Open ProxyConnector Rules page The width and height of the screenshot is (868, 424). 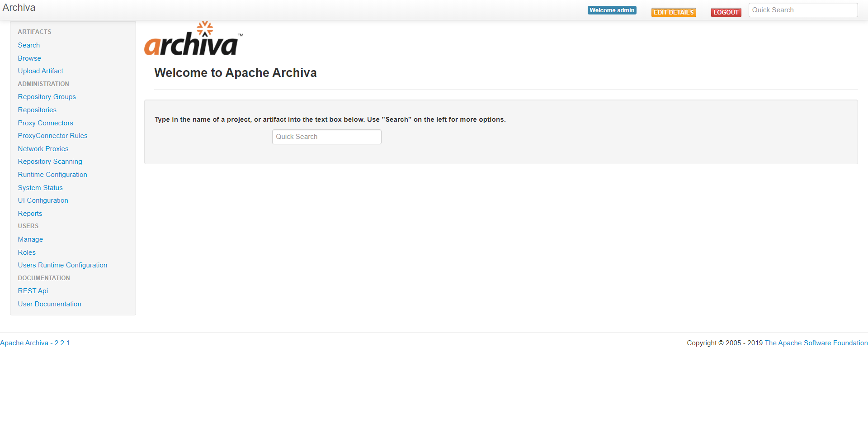(x=52, y=136)
